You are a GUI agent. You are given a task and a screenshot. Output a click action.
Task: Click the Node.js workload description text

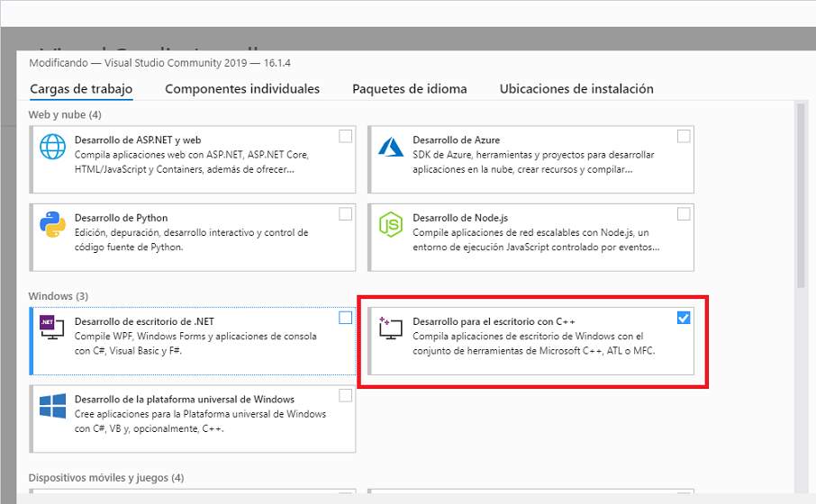coord(536,239)
